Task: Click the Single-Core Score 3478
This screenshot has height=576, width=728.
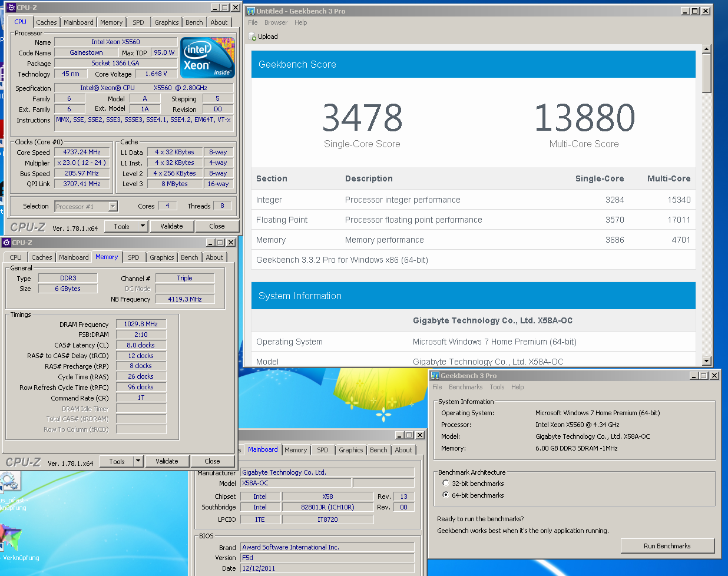Action: tap(362, 117)
